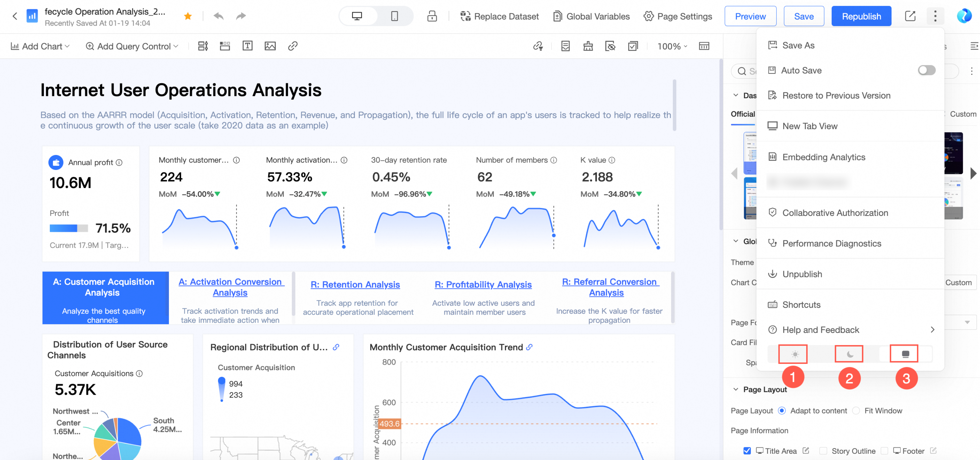
Task: Click the crossed-eye hidden items icon
Action: point(610,46)
